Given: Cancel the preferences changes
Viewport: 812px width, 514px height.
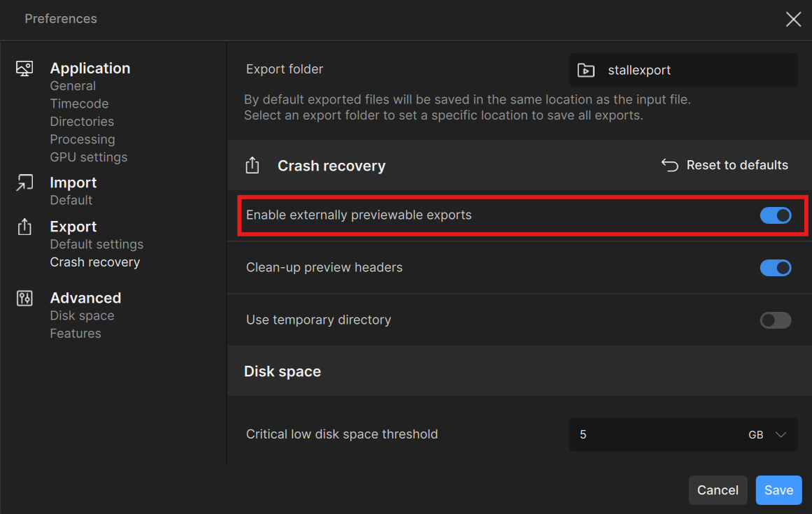Looking at the screenshot, I should point(718,490).
